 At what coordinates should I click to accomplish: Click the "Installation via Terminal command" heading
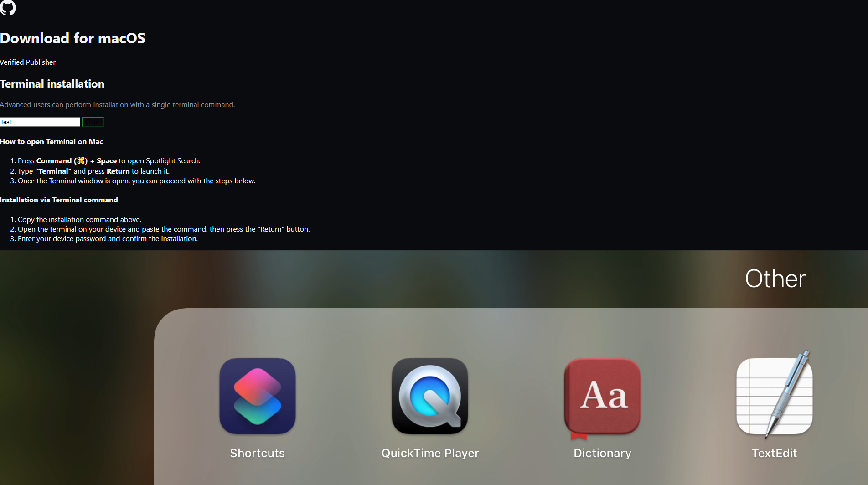click(59, 200)
